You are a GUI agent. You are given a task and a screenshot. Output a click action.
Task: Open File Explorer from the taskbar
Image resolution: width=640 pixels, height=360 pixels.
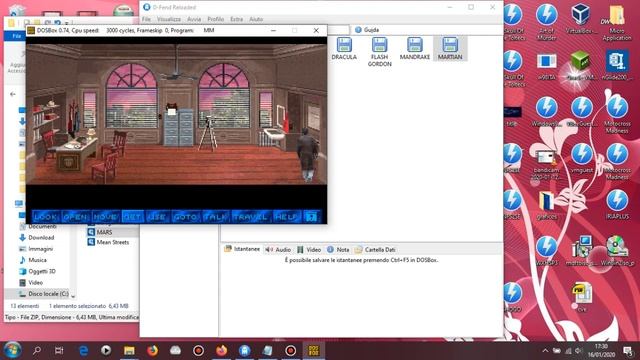[129, 350]
